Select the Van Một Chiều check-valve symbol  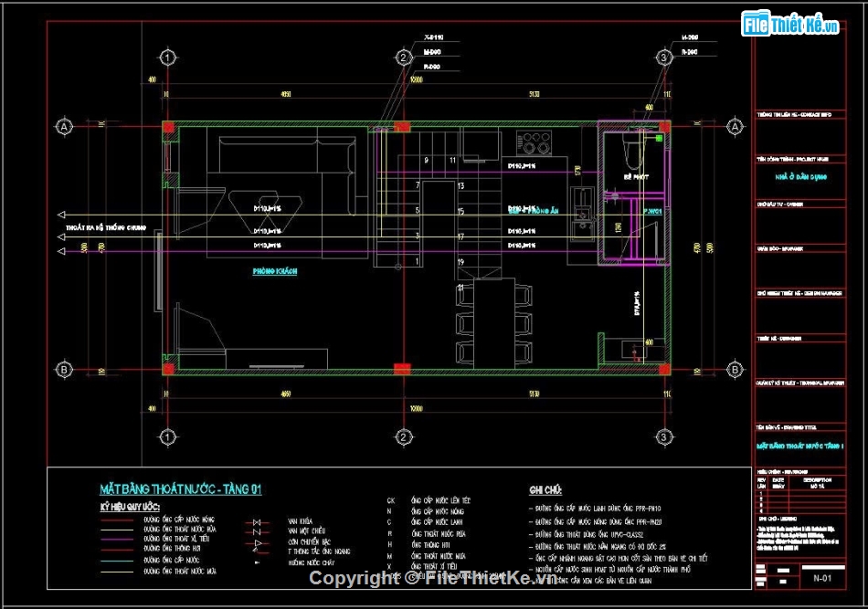point(257,532)
